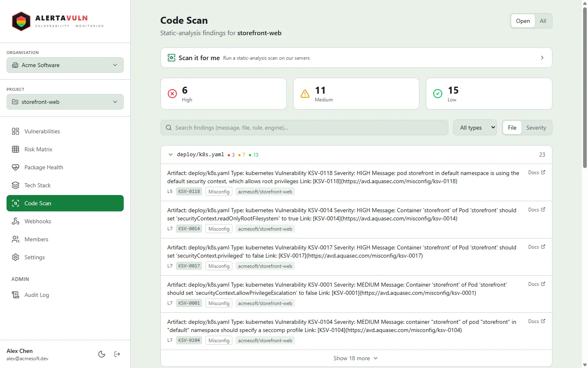The image size is (588, 368).
Task: Click the High severity card
Action: point(223,94)
